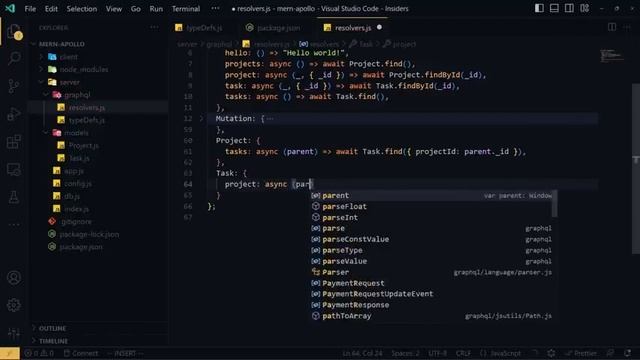
Task: Open the View menu
Action: point(113,9)
